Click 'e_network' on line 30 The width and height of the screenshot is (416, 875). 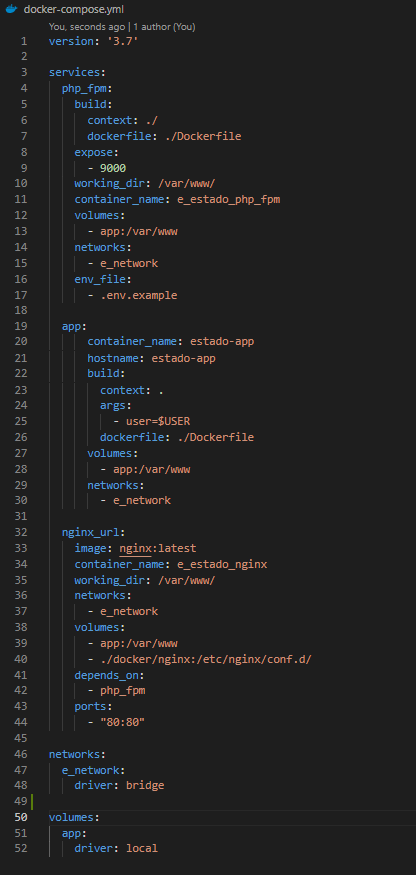(x=142, y=501)
